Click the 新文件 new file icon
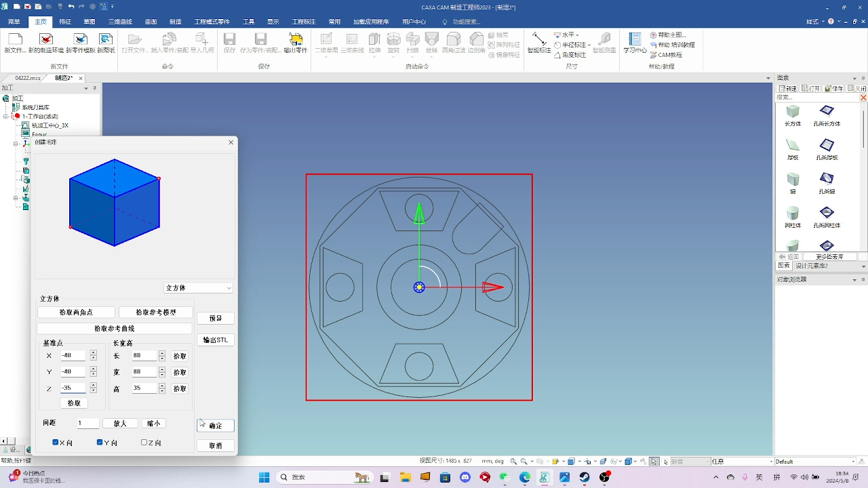The height and width of the screenshot is (488, 868). 15,43
